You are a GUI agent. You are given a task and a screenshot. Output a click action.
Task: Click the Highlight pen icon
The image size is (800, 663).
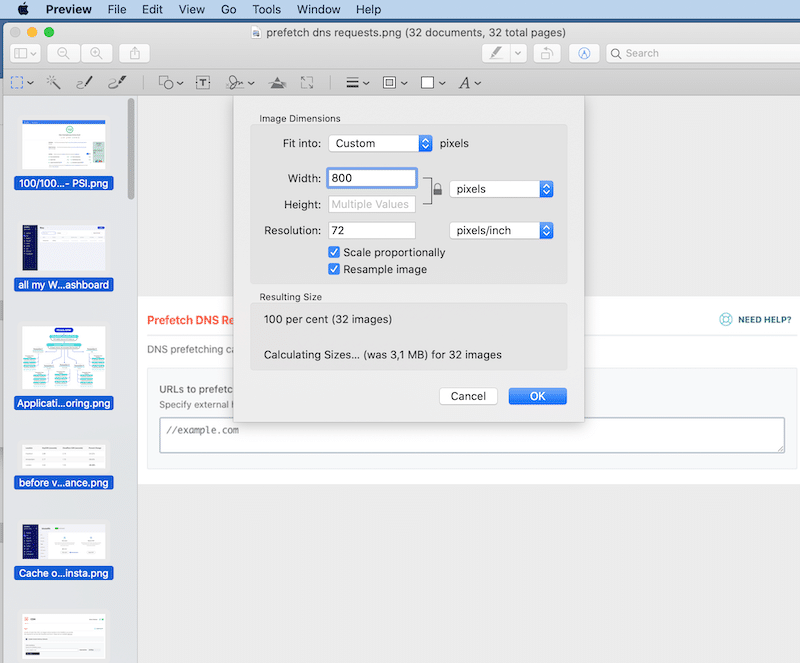pos(496,53)
